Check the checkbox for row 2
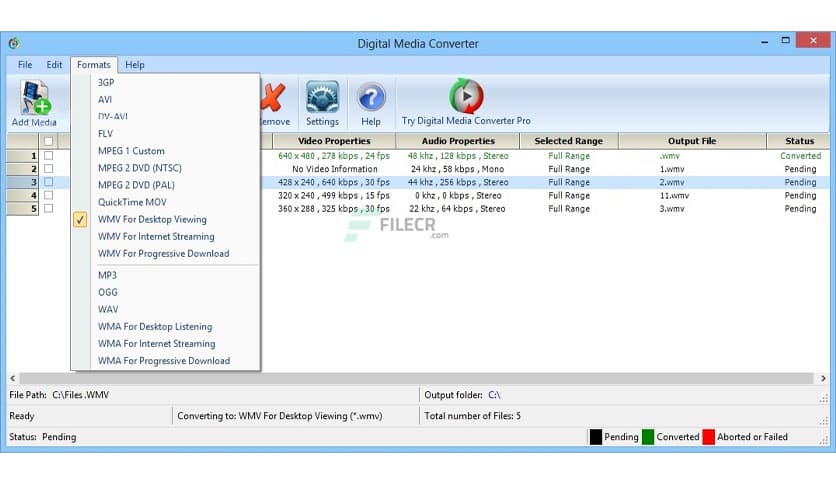836x484 pixels. [x=49, y=169]
